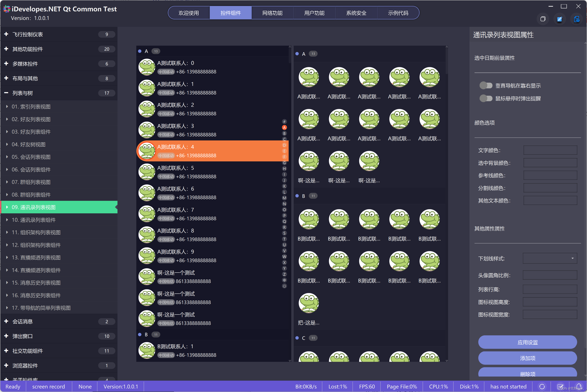Image resolution: width=587 pixels, height=392 pixels.
Task: Open the notes icon in status bar
Action: pyautogui.click(x=560, y=386)
